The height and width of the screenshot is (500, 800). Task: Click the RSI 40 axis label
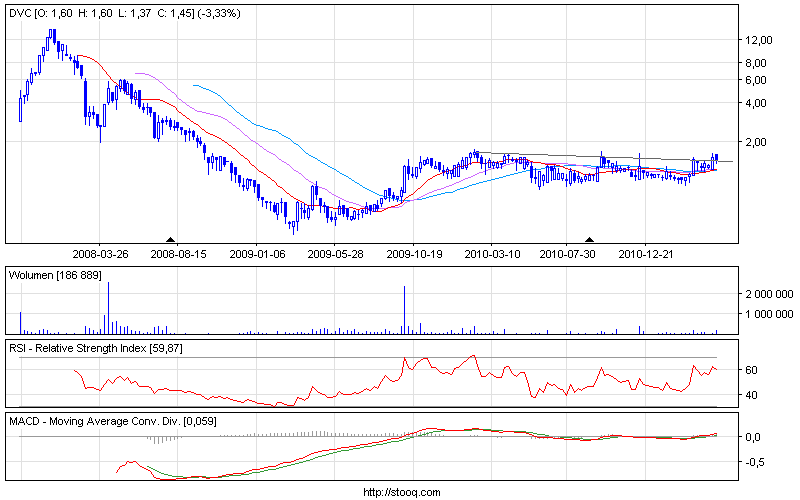coord(756,395)
